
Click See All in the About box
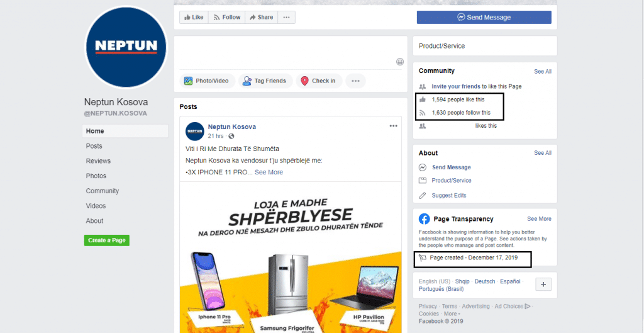point(543,153)
